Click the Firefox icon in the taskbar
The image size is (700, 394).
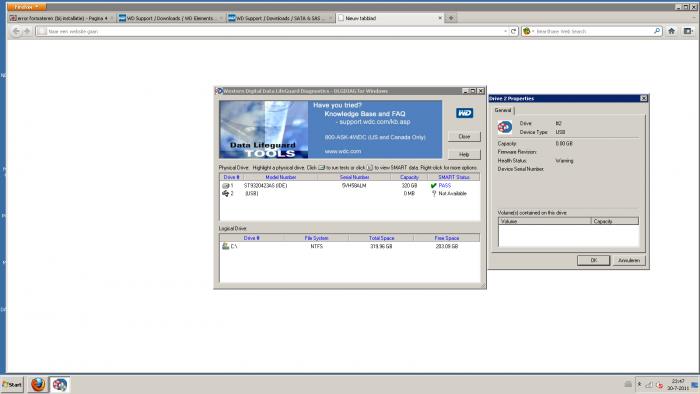coord(38,384)
